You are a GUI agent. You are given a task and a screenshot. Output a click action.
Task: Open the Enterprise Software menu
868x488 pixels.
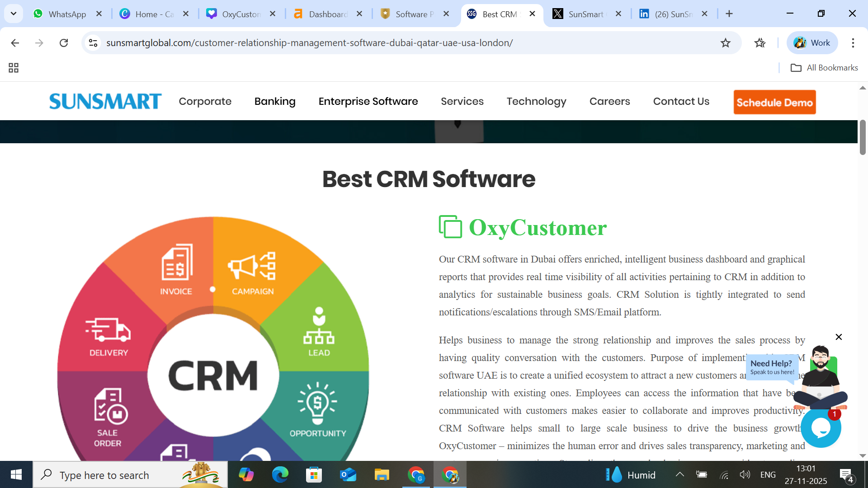(368, 101)
